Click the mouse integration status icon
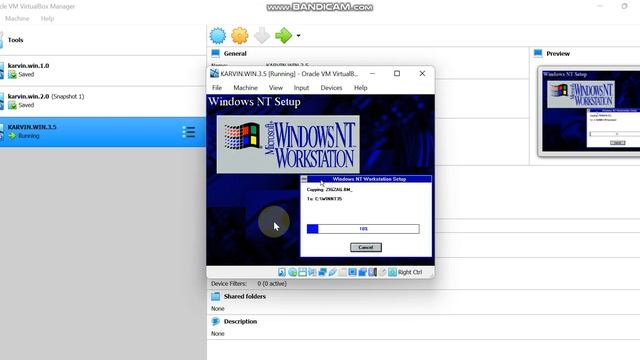The width and height of the screenshot is (640, 360). point(382,272)
